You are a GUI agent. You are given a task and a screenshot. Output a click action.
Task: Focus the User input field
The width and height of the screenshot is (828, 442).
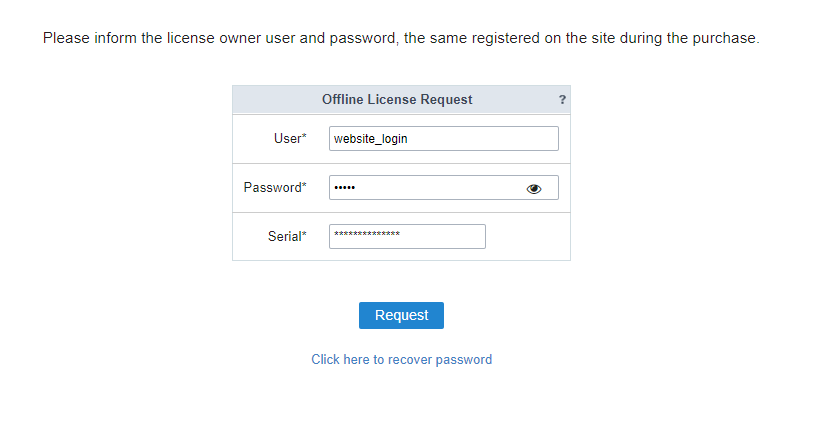pos(444,138)
